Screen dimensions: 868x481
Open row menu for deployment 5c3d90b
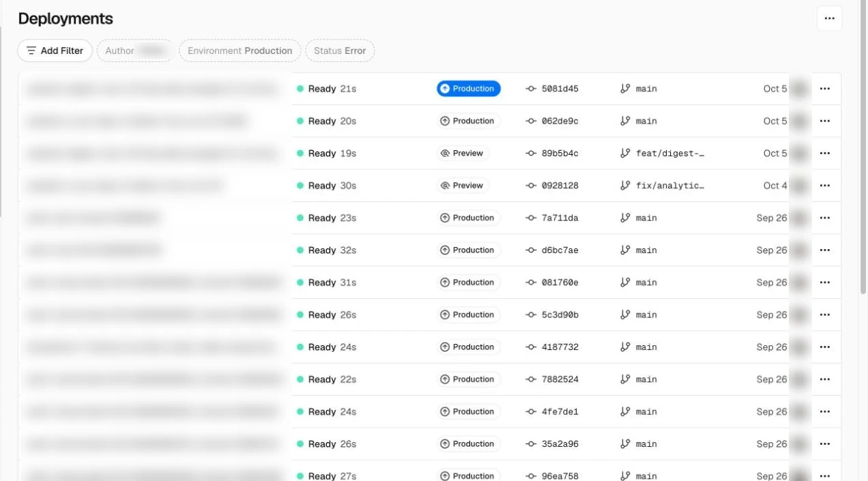tap(825, 315)
